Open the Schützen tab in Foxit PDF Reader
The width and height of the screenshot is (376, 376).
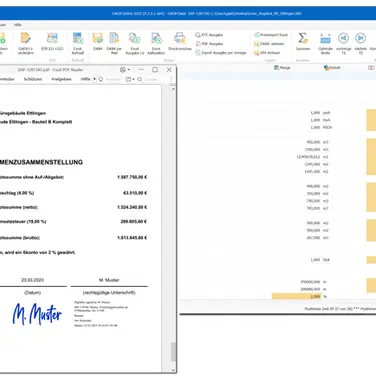pyautogui.click(x=33, y=79)
